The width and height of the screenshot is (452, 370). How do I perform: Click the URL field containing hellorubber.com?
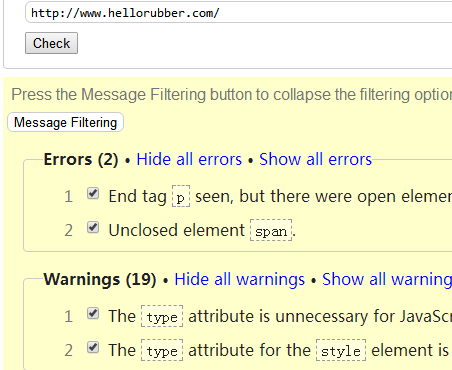(239, 13)
